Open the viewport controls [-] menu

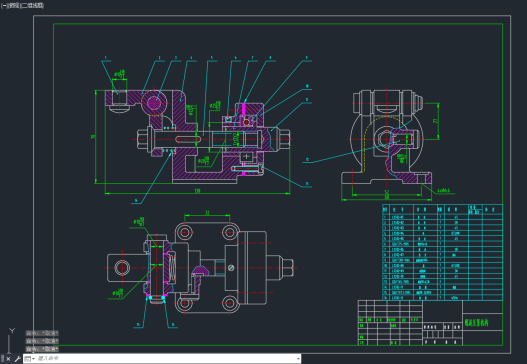[4, 6]
